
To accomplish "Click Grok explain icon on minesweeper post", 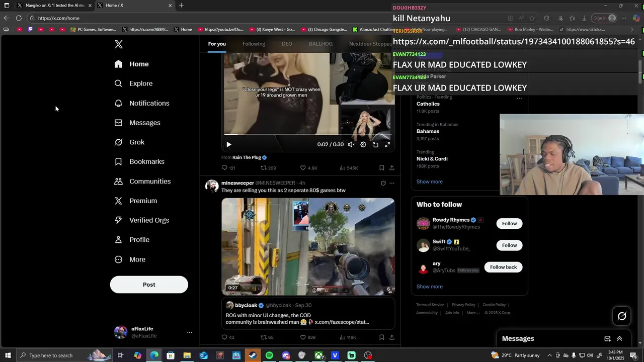I will pos(383,183).
